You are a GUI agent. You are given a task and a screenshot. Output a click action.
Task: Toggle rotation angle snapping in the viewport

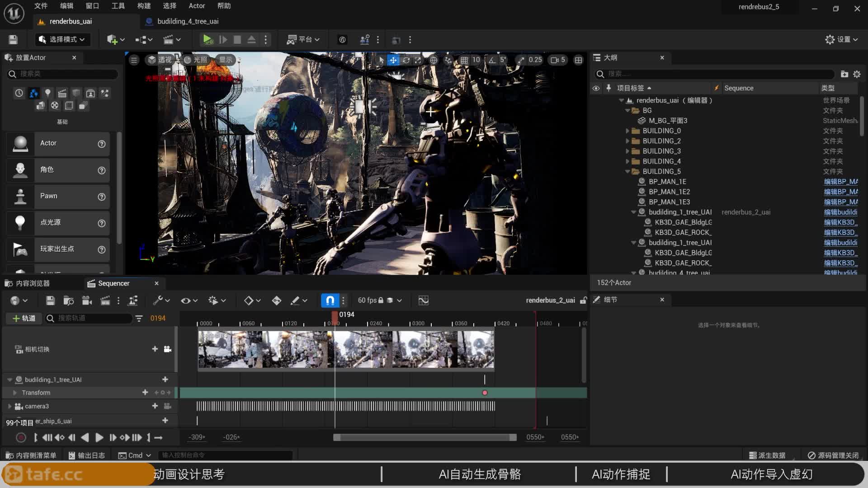[x=492, y=60]
